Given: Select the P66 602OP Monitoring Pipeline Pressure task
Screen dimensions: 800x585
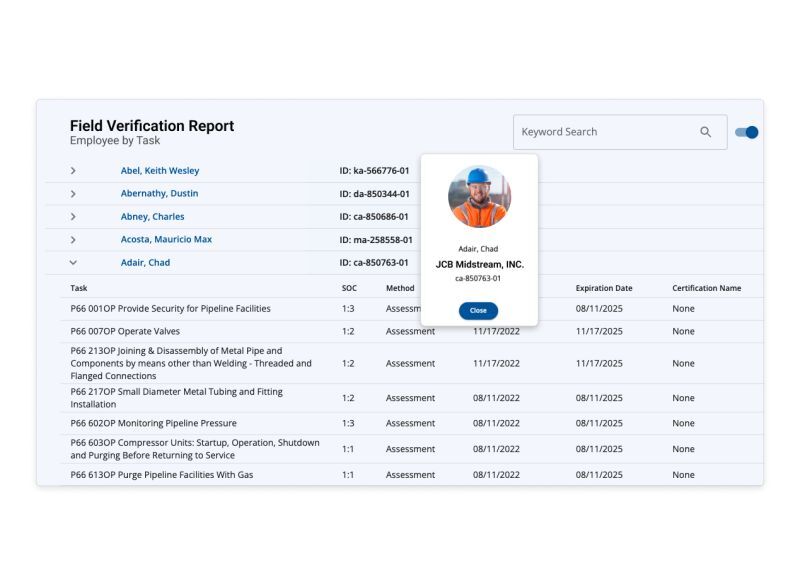Looking at the screenshot, I should pyautogui.click(x=154, y=423).
